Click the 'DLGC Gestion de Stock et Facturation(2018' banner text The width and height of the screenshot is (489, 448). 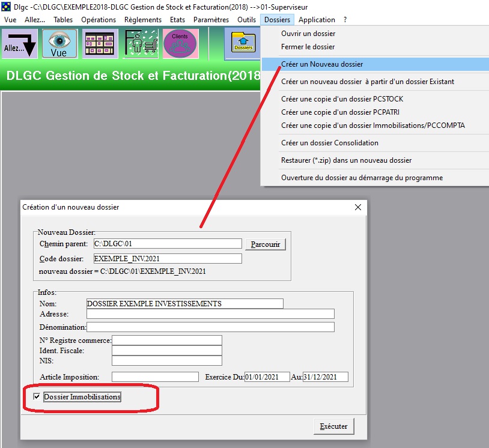pos(133,76)
